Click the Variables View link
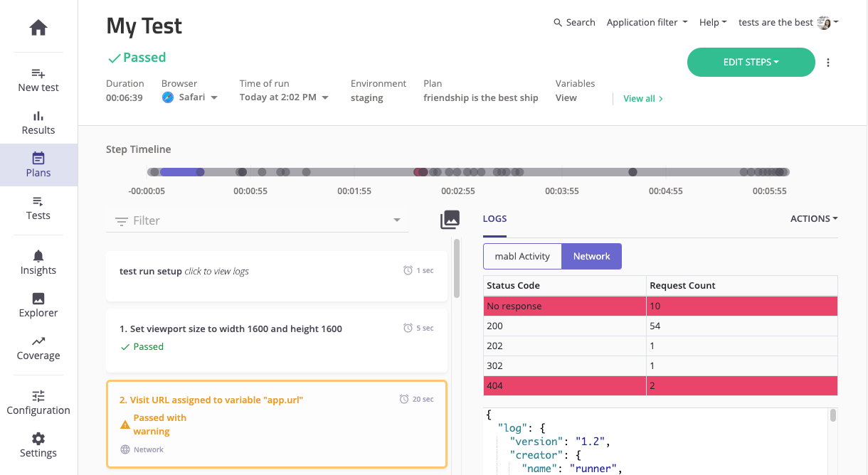 point(566,98)
